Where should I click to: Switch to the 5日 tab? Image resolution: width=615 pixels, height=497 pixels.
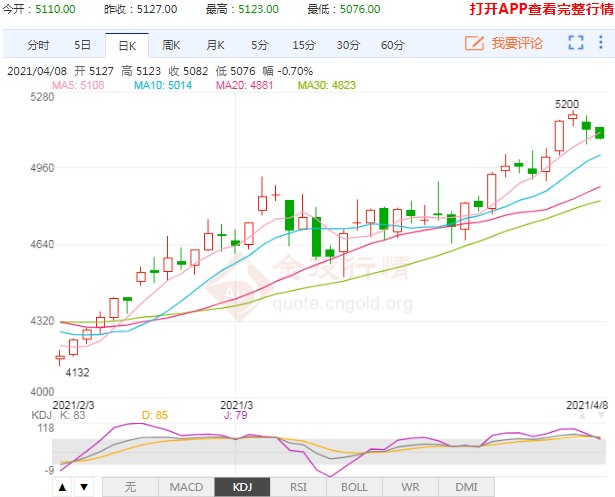click(82, 45)
